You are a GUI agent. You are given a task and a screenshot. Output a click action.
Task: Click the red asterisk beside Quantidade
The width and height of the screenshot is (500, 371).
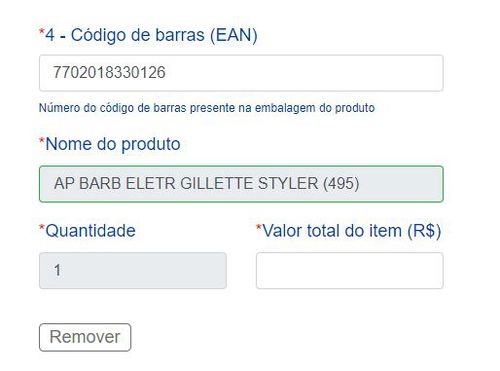tap(42, 228)
